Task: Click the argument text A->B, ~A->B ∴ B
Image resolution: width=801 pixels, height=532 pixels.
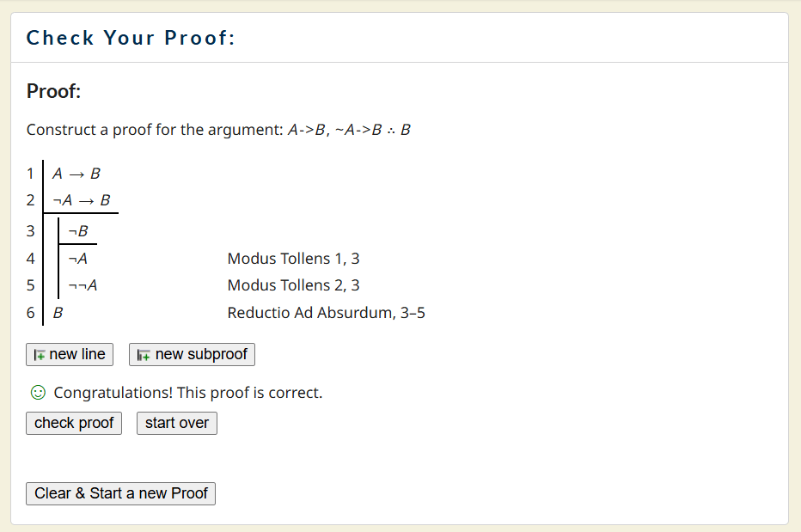Action: point(349,130)
